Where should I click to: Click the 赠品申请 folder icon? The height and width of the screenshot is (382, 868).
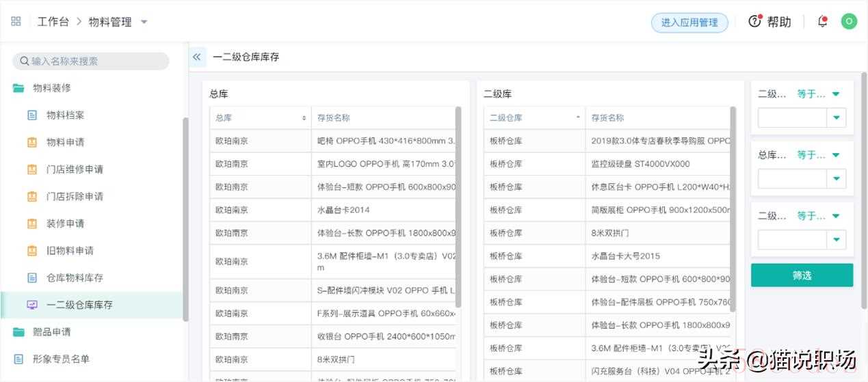pos(18,331)
